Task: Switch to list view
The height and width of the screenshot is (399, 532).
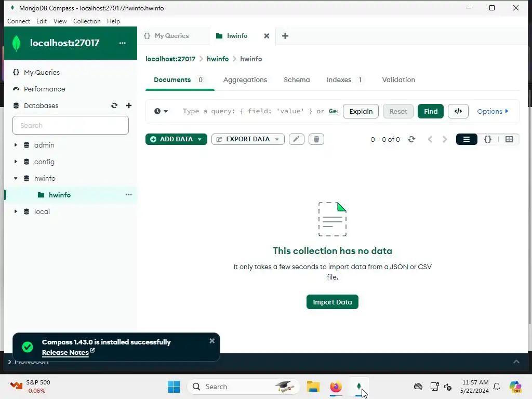Action: (467, 139)
